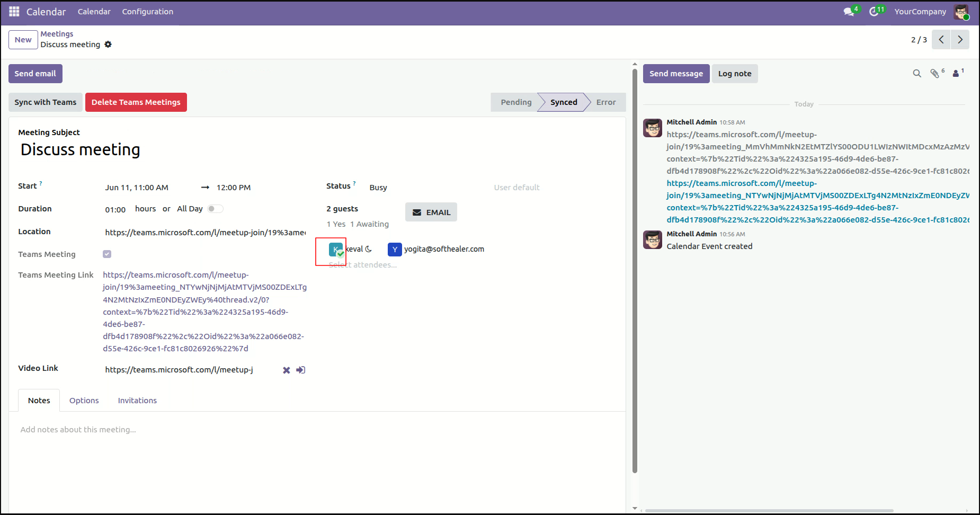Screen dimensions: 980x515
Task: Search chatter messages magnifier icon
Action: (917, 74)
